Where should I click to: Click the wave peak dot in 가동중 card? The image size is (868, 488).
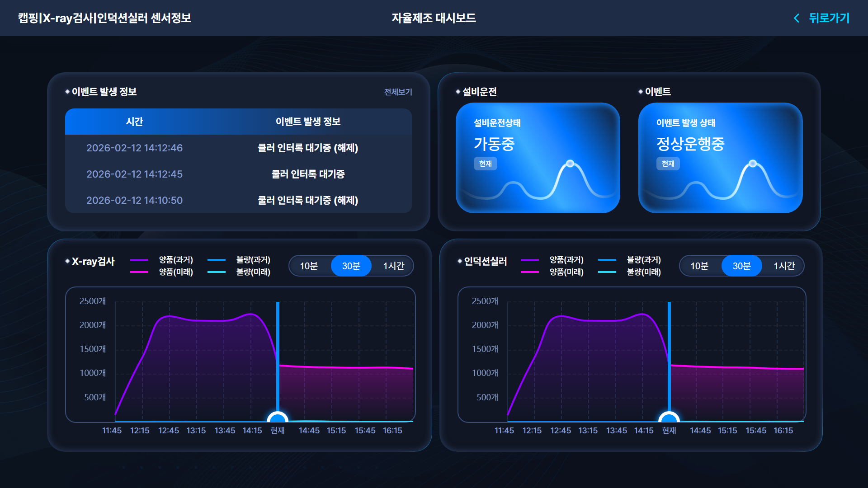point(570,164)
